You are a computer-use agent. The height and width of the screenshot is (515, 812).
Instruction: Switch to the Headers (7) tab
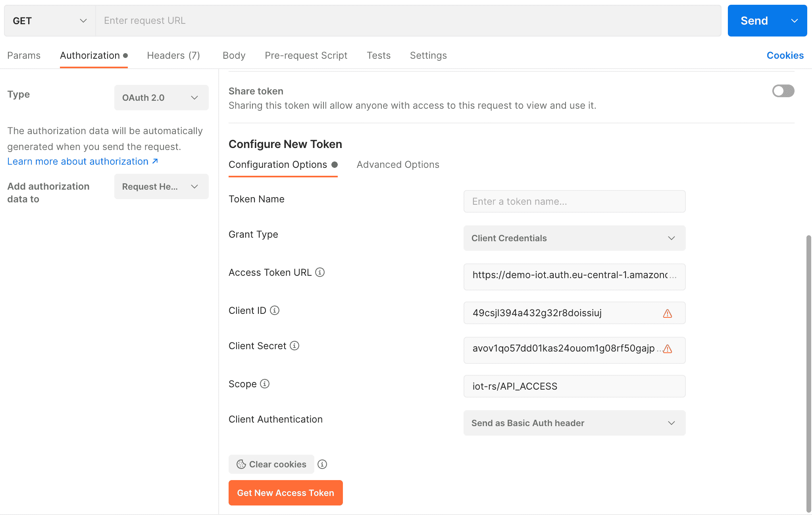173,56
